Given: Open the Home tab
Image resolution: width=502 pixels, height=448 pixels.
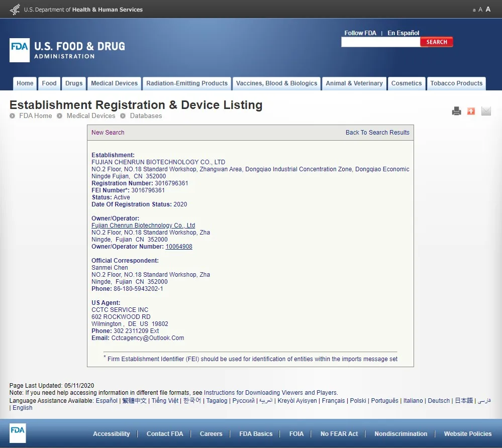Looking at the screenshot, I should click(25, 83).
